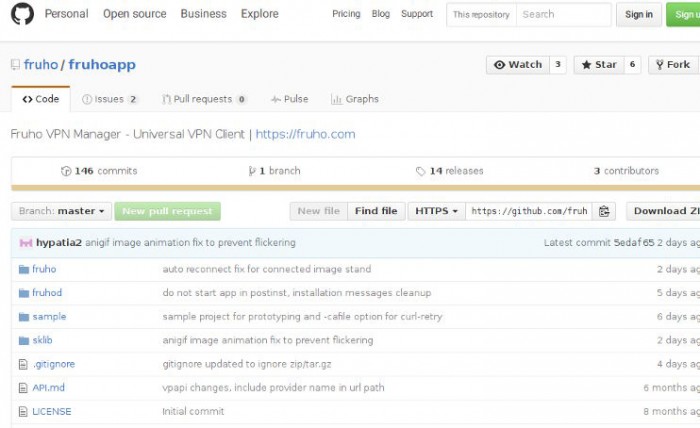This screenshot has width=700, height=428.
Task: Open the Pull requests tab
Action: (x=204, y=99)
